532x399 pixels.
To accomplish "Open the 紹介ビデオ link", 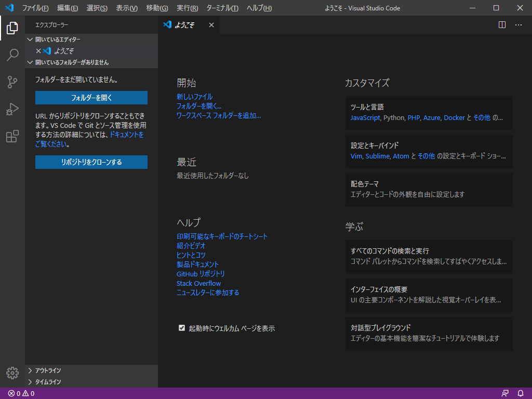I will click(191, 246).
